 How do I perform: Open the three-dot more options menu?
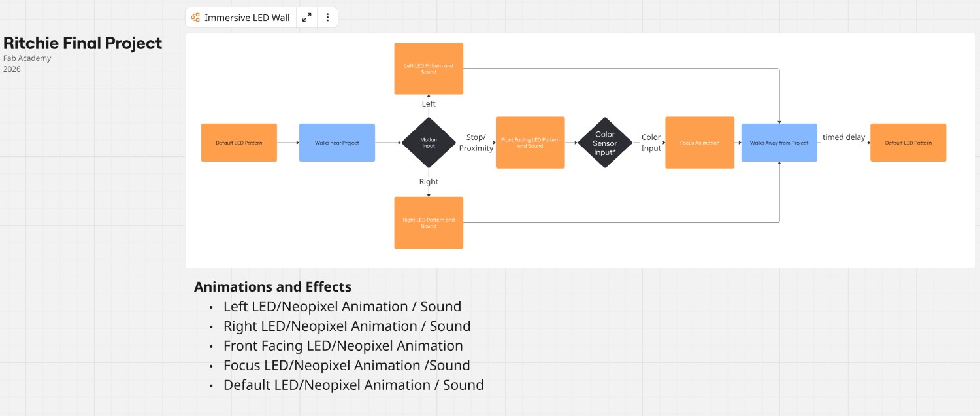point(327,18)
